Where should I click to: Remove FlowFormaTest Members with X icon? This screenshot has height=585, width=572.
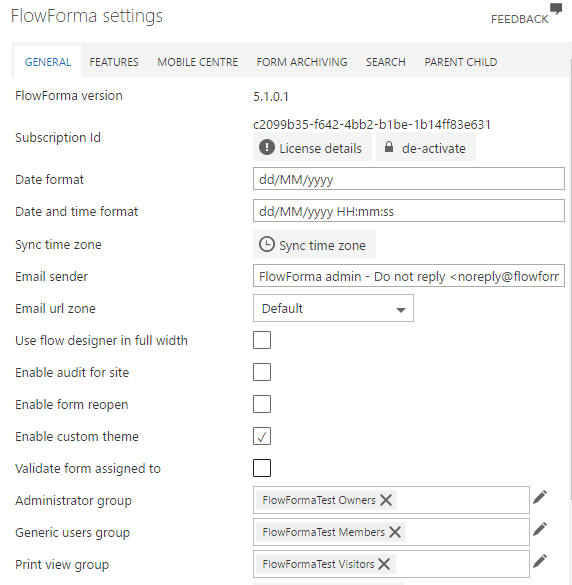395,532
